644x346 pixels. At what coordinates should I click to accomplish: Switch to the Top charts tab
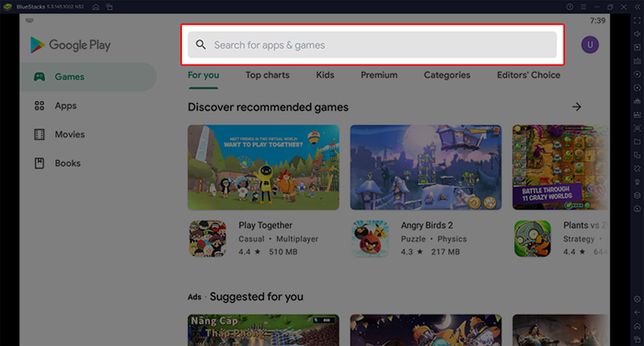[268, 75]
